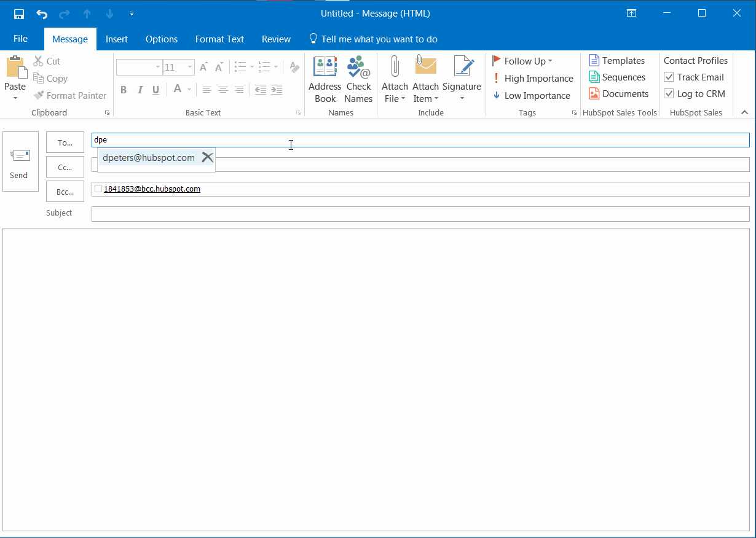Open the Basic Text dialog launcher
Screen dimensions: 756x538
tap(299, 113)
